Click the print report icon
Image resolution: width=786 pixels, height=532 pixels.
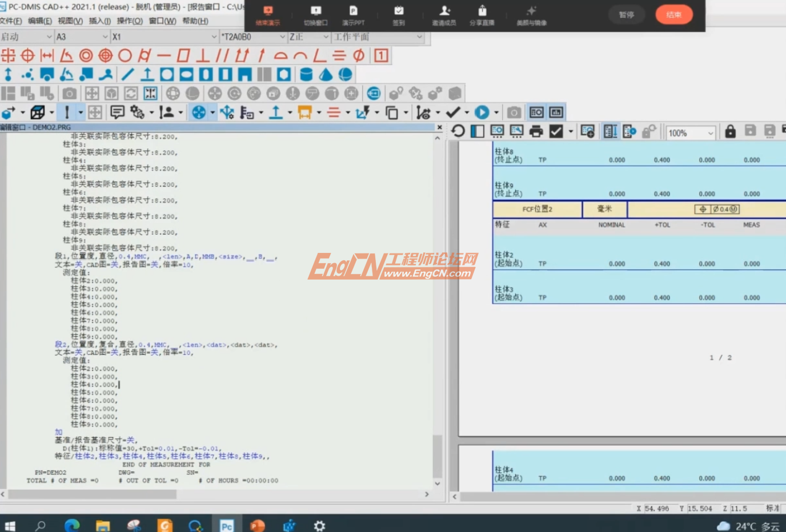click(x=536, y=132)
